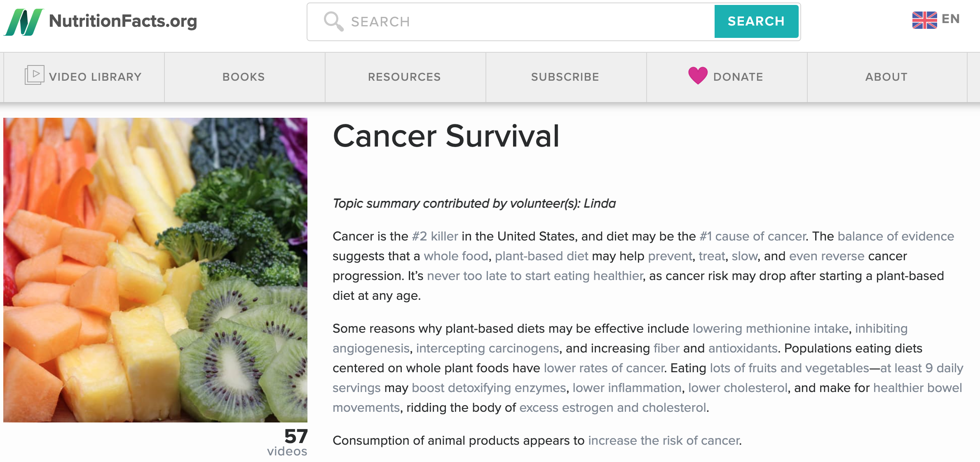
Task: Follow 'never too late to start eating healthier' link
Action: tap(535, 276)
